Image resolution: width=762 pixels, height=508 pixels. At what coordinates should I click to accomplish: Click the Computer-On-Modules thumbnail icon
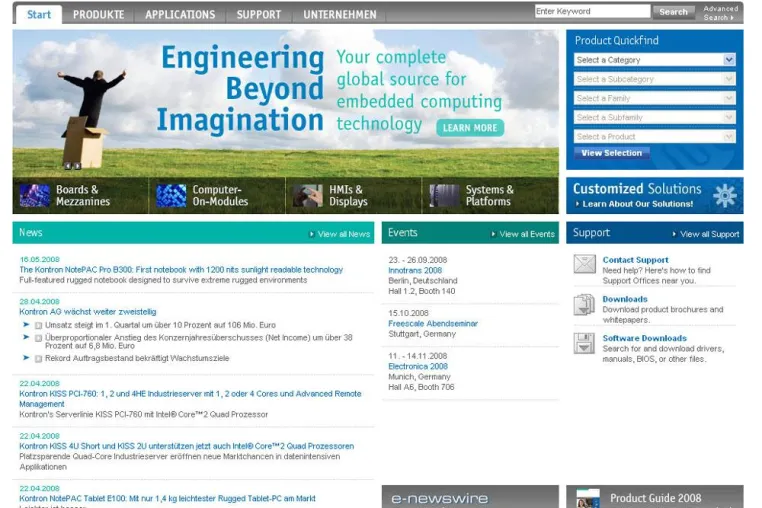[x=171, y=195]
